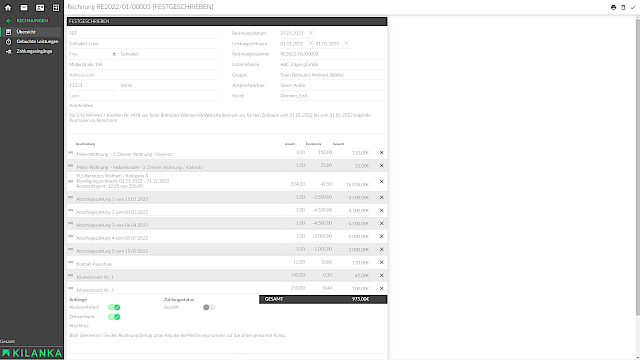The width and height of the screenshot is (640, 360).
Task: Open the home icon in the sidebar
Action: 8,7
